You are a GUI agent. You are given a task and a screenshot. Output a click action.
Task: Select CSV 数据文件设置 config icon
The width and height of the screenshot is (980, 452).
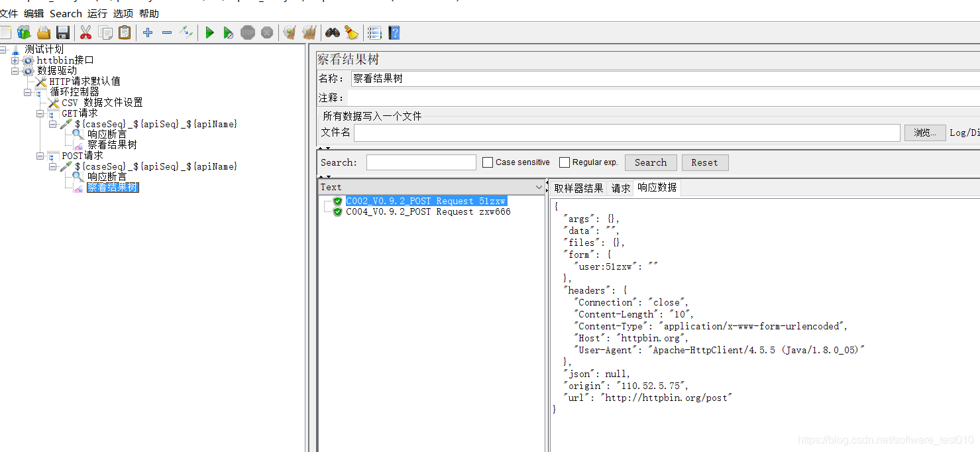tap(54, 103)
